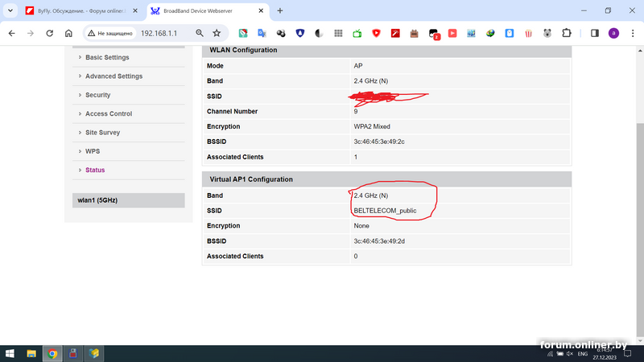The height and width of the screenshot is (362, 644).
Task: Open new browser tab
Action: click(x=280, y=10)
